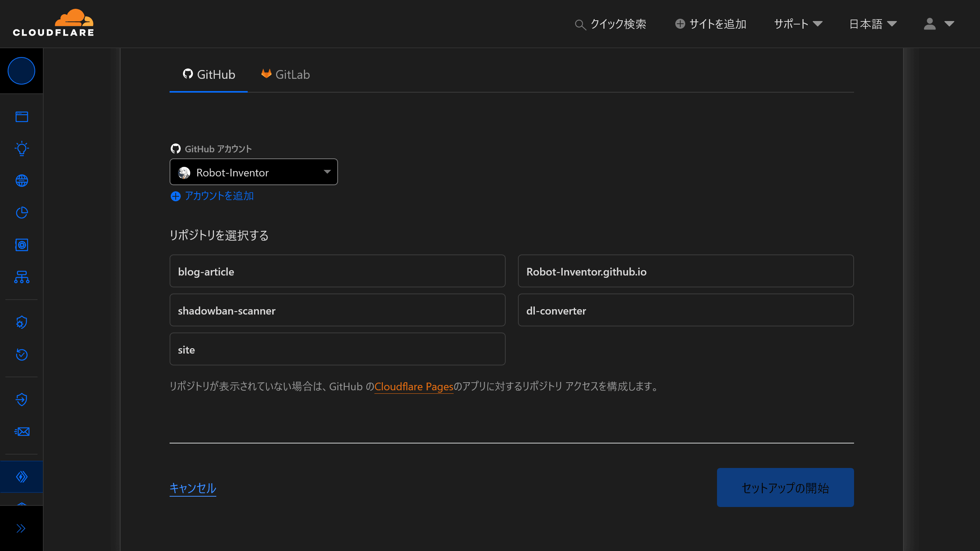The width and height of the screenshot is (980, 551).
Task: Open the 日本語 language dropdown
Action: (x=873, y=24)
